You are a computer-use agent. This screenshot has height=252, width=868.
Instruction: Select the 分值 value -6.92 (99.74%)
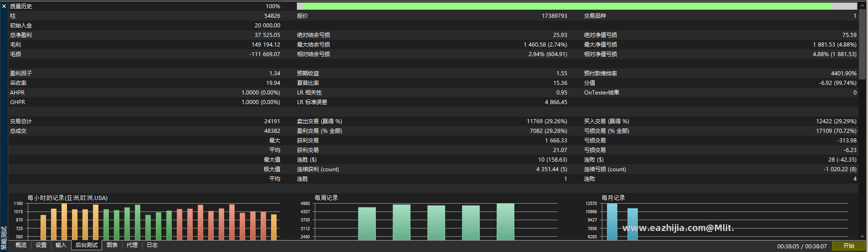[x=838, y=83]
